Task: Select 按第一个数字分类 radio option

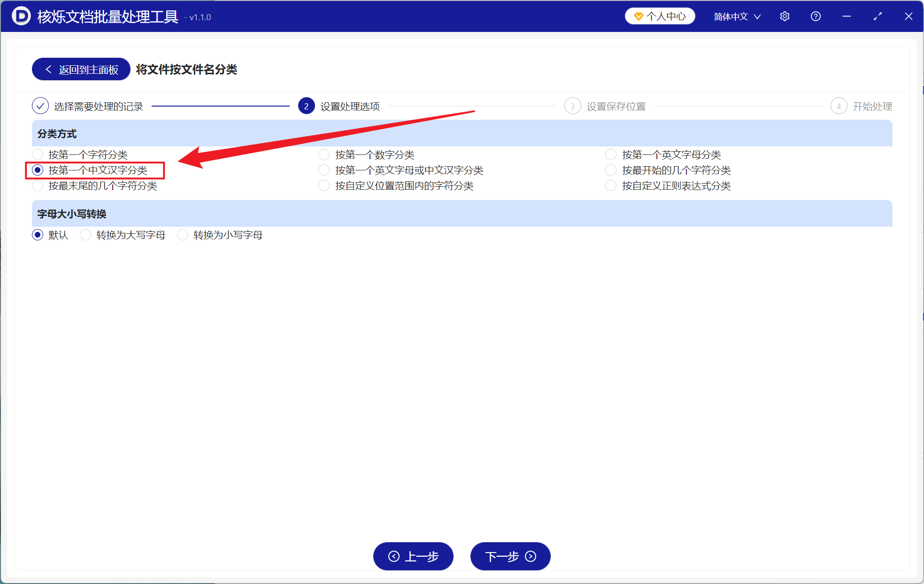Action: (x=324, y=154)
